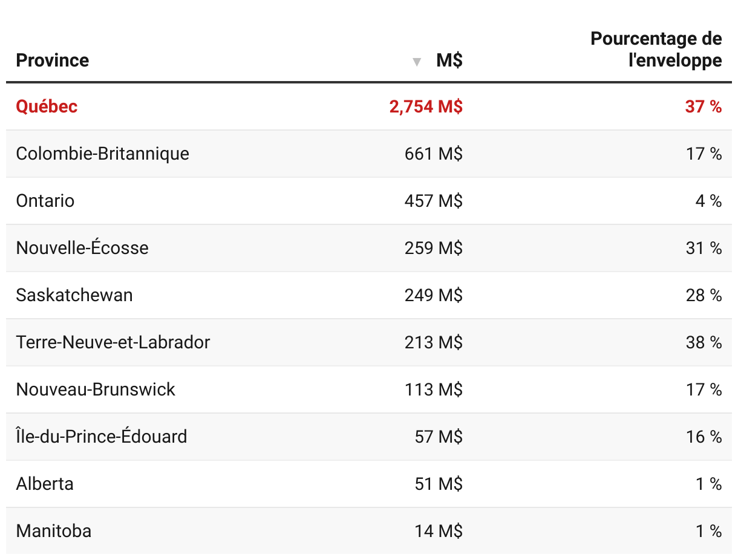
Task: Select the Terre-Neuve-et-Labrador row
Action: coord(369,342)
